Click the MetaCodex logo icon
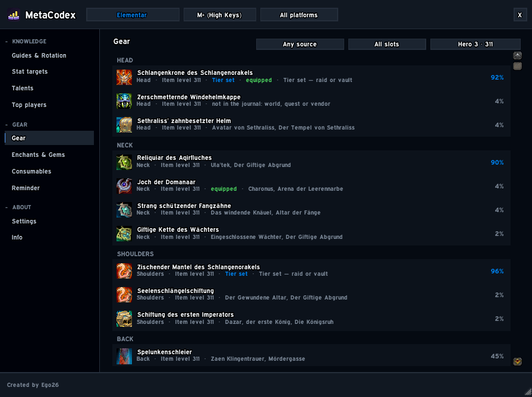The height and width of the screenshot is (397, 532). (x=14, y=15)
